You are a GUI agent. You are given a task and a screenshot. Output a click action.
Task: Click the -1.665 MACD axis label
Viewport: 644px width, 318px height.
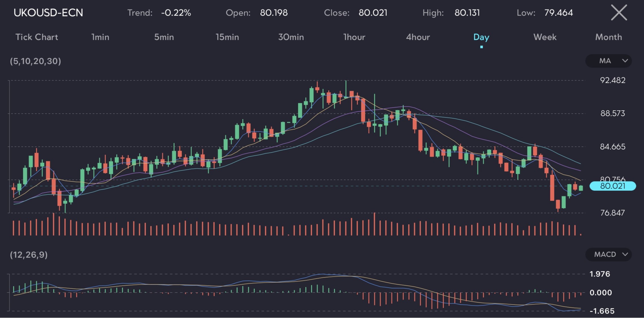tap(602, 311)
